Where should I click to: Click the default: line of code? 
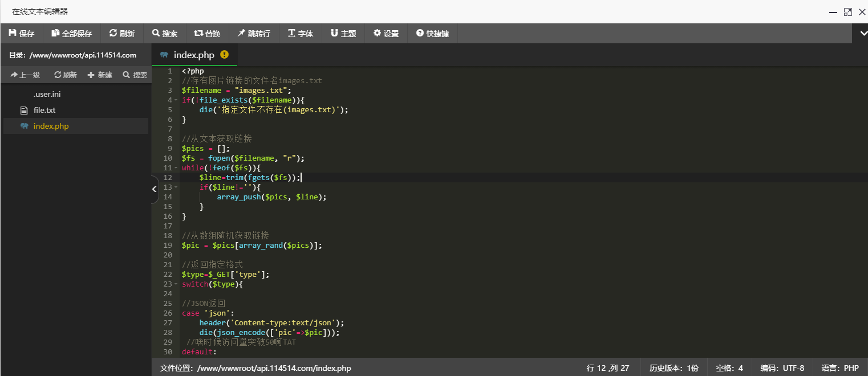pyautogui.click(x=200, y=352)
